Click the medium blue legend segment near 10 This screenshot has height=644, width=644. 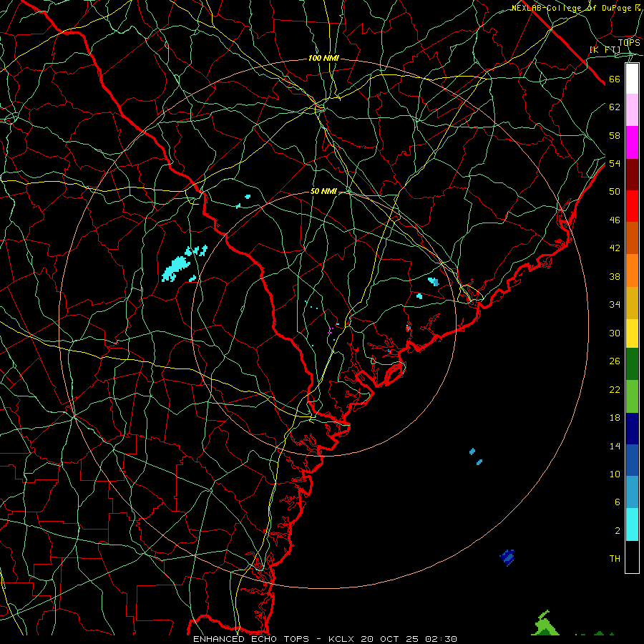pos(632,460)
